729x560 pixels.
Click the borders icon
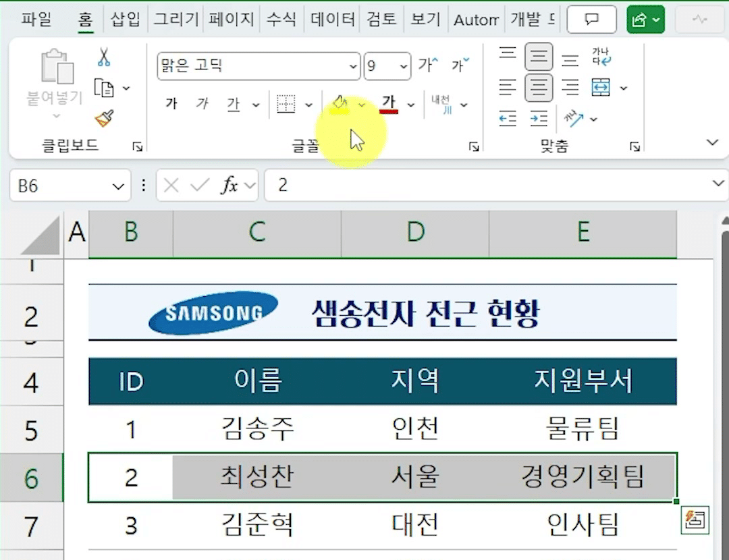tap(286, 104)
